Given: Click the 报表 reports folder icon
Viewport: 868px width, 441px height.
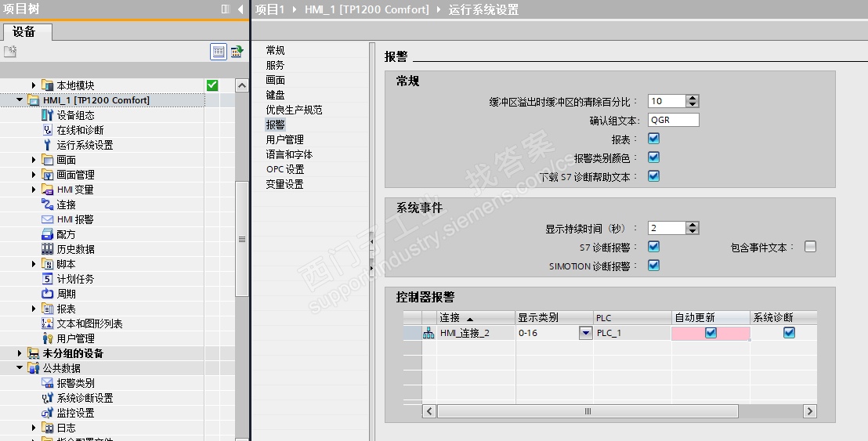Looking at the screenshot, I should [48, 309].
